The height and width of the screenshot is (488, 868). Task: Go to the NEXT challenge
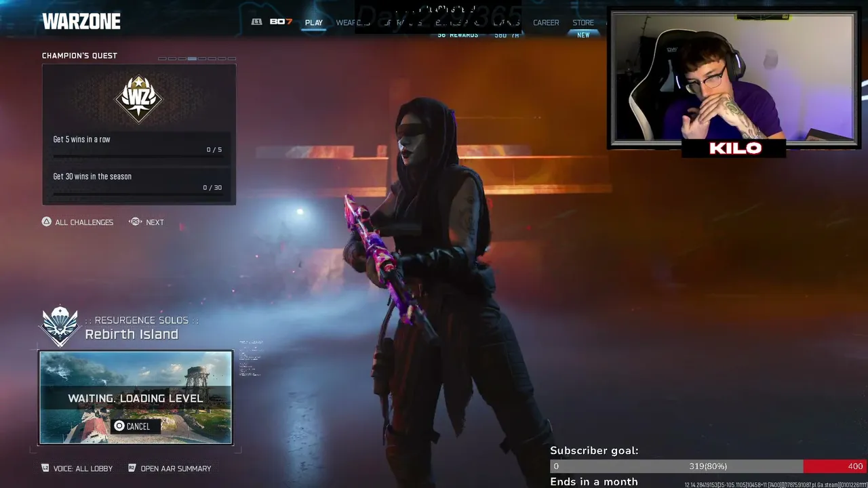click(155, 222)
